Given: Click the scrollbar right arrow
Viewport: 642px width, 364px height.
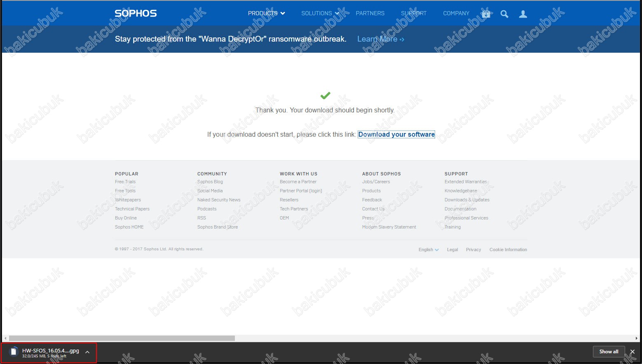Looking at the screenshot, I should pos(637,338).
